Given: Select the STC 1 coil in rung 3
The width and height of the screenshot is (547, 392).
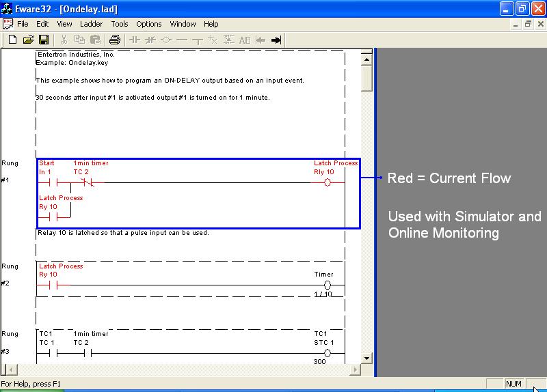Looking at the screenshot, I should [328, 353].
